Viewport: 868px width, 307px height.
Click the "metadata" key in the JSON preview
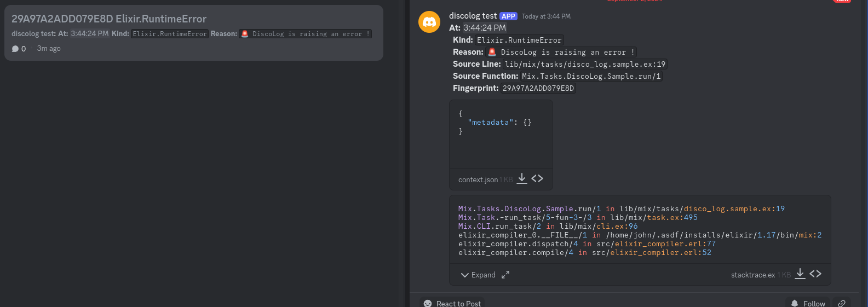coord(491,123)
